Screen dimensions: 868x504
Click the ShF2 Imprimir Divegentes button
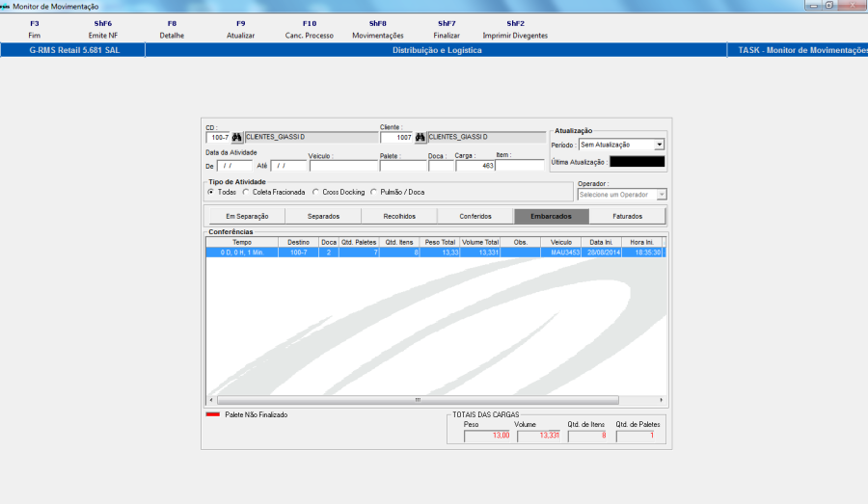tap(515, 29)
